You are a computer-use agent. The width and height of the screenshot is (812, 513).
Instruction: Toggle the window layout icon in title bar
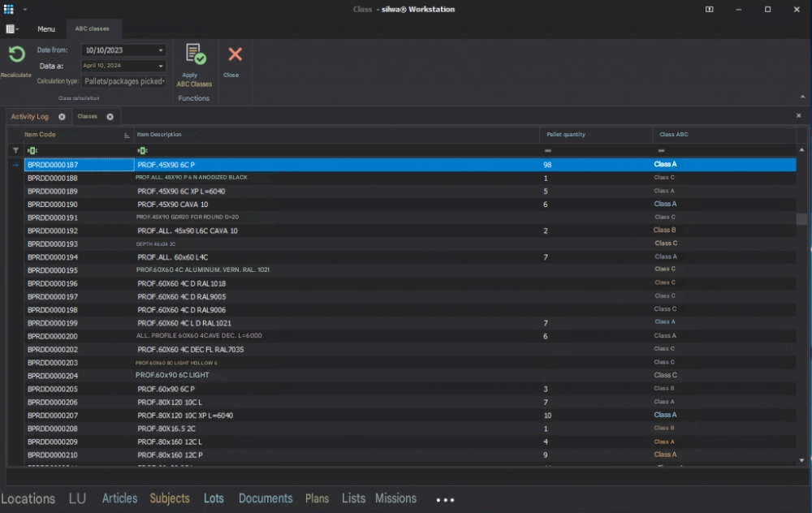tap(709, 9)
